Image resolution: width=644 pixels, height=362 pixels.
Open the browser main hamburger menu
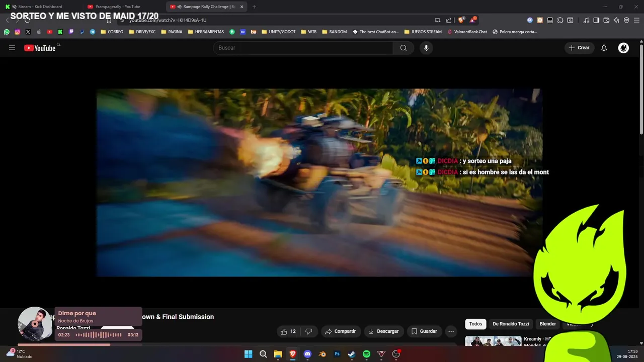[636, 20]
